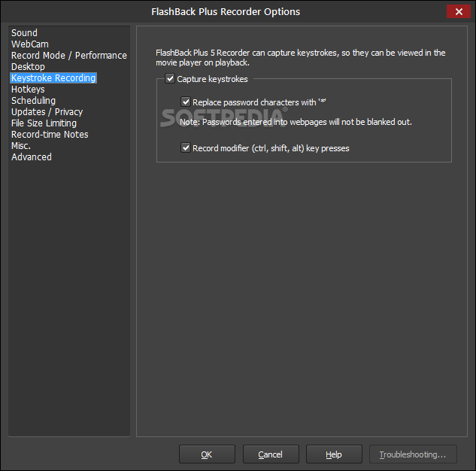The height and width of the screenshot is (471, 476).
Task: Open the Desktop options page
Action: [x=28, y=67]
